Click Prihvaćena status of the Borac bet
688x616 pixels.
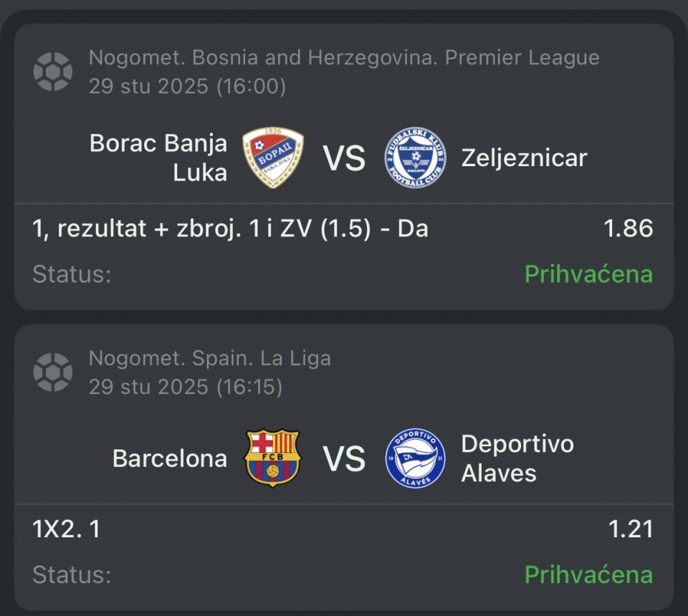pos(588,274)
